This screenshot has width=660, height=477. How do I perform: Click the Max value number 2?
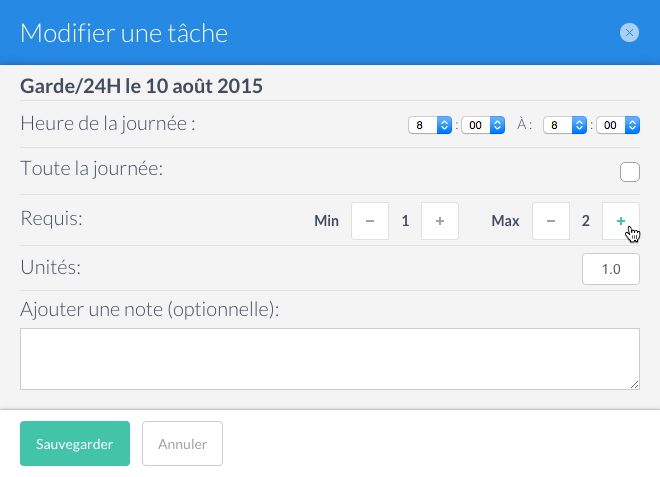(585, 221)
